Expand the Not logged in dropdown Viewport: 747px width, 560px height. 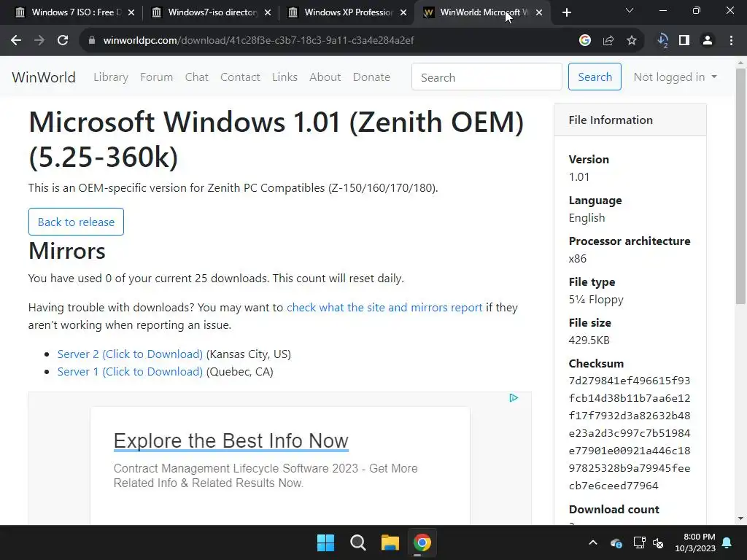pos(675,77)
